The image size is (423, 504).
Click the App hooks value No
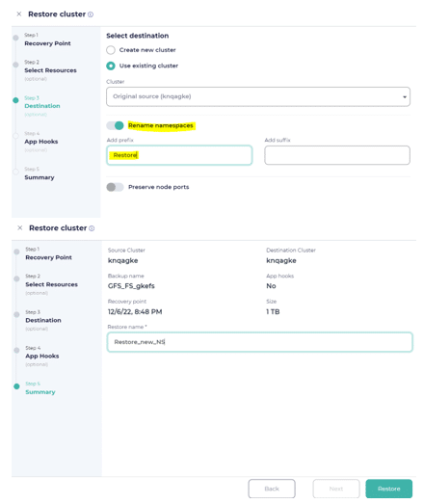coord(271,286)
